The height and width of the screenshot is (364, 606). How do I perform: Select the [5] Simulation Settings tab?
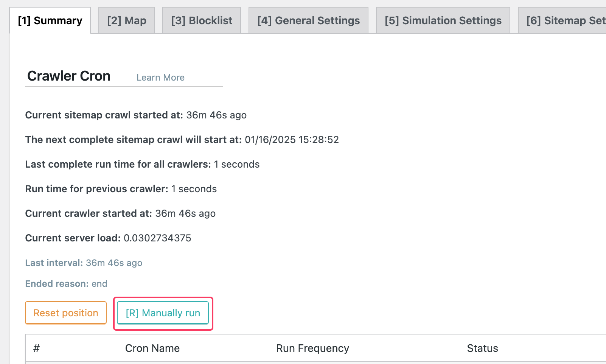coord(443,21)
